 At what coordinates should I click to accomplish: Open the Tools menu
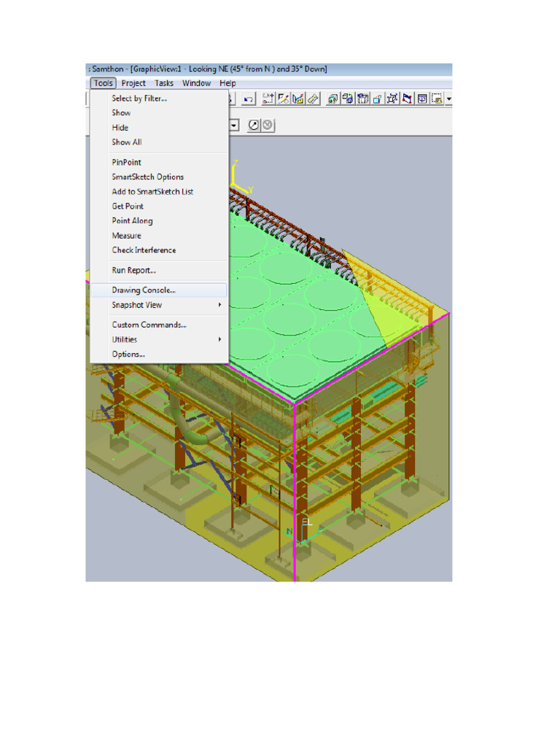pos(104,83)
